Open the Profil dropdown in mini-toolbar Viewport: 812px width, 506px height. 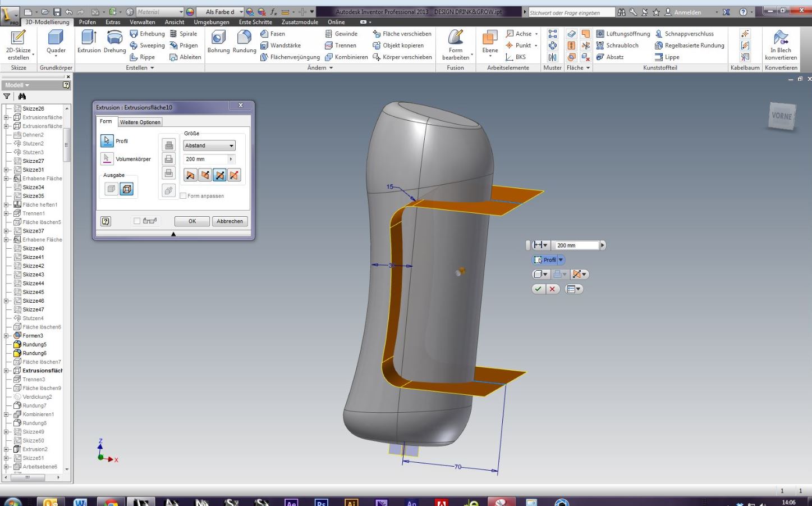560,260
